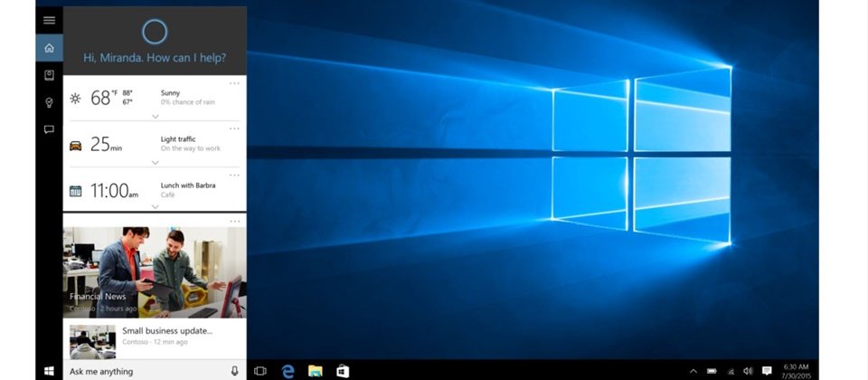Screen dimensions: 868x380
Task: Click the 25 min commute time
Action: [x=106, y=145]
